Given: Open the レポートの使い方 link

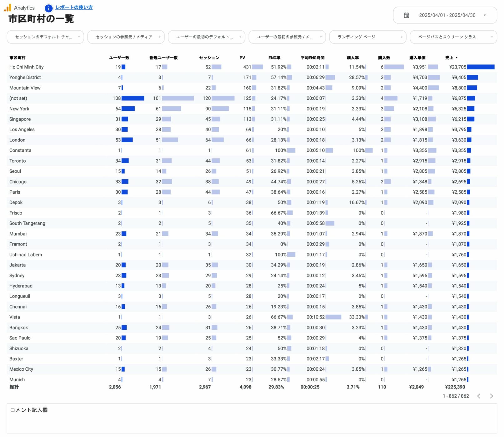Looking at the screenshot, I should 74,8.
